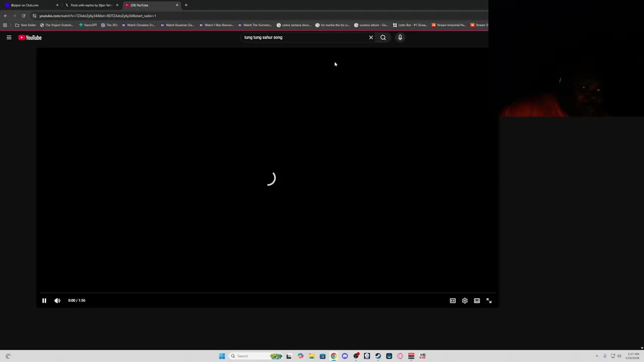Switch player to theater mode
Image resolution: width=644 pixels, height=362 pixels.
pos(477,301)
